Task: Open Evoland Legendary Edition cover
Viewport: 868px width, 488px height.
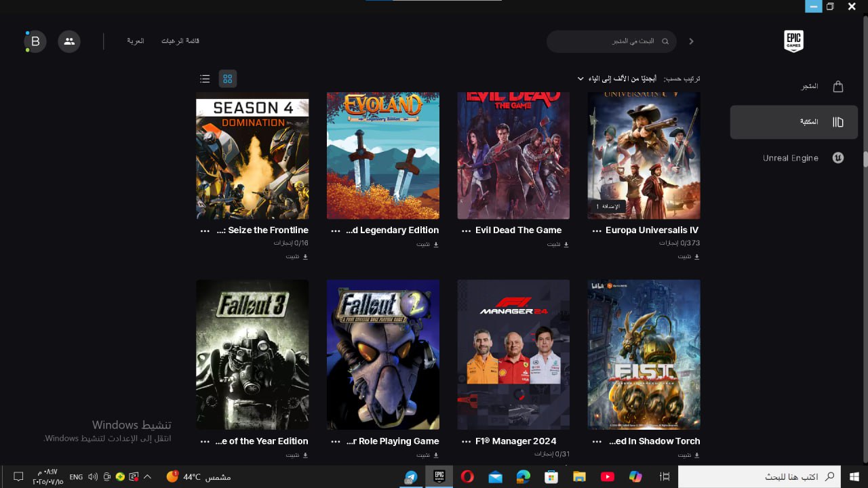Action: [x=383, y=156]
